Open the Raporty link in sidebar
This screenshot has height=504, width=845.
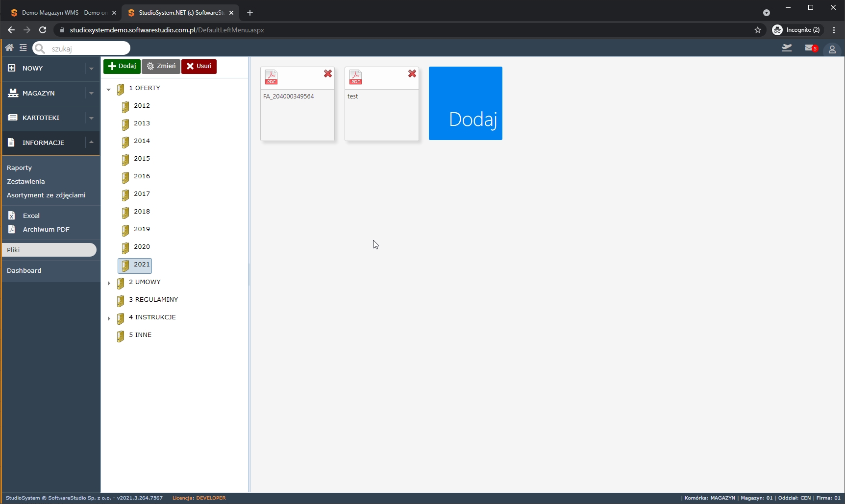pyautogui.click(x=20, y=168)
